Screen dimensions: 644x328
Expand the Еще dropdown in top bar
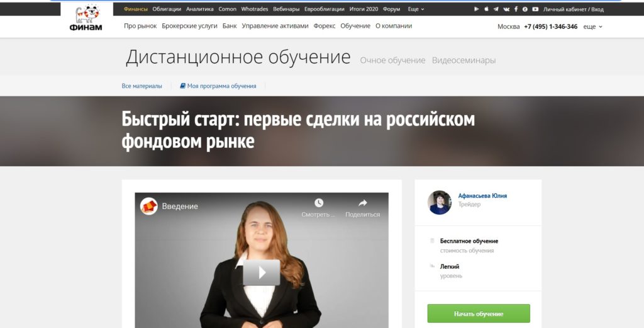coord(416,9)
